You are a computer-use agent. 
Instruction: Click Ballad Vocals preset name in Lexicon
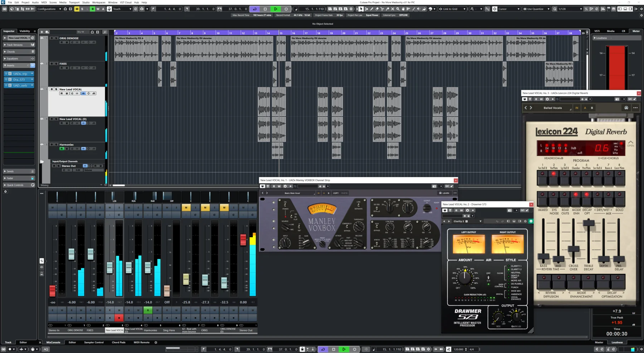[553, 108]
